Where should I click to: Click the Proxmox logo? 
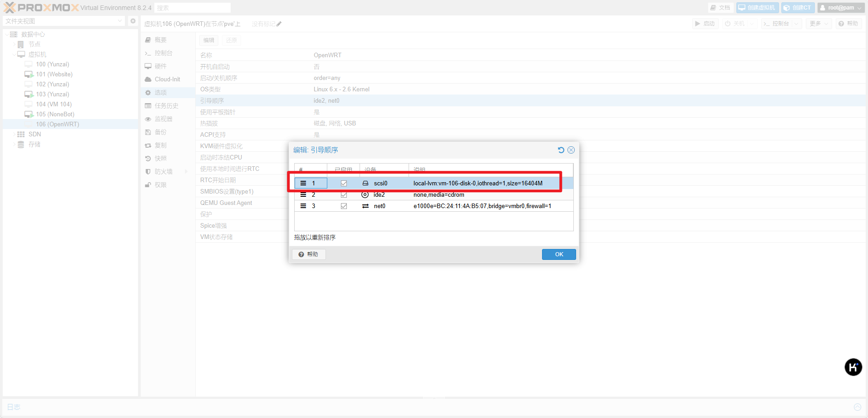[41, 8]
